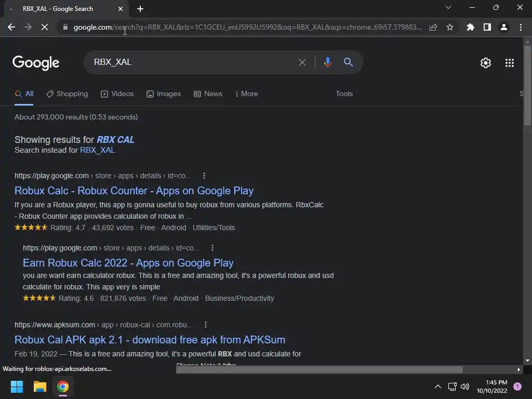Click the scroll down arrow
Screen dimensions: 532x399
tap(527, 361)
